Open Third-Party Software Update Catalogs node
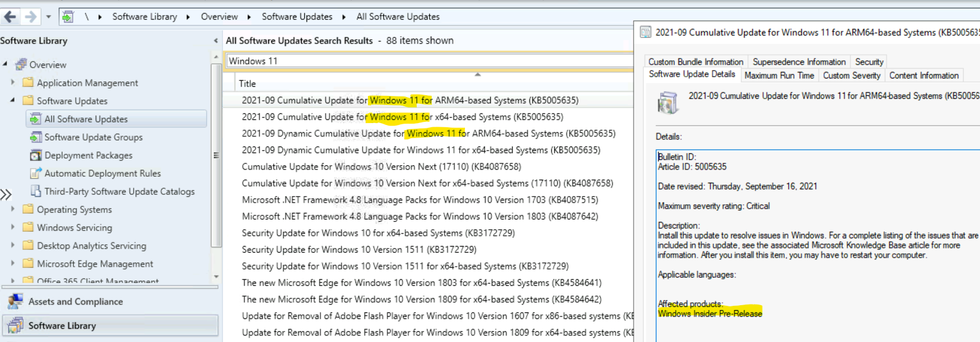This screenshot has width=980, height=342. pyautogui.click(x=119, y=191)
